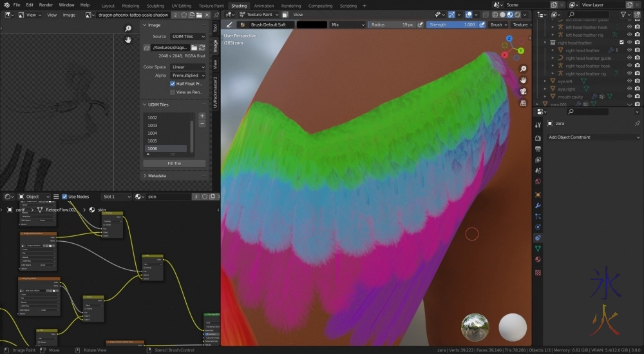Viewport: 644px width, 354px height.
Task: Open the Modifiers wrench properties tab
Action: coord(538,204)
